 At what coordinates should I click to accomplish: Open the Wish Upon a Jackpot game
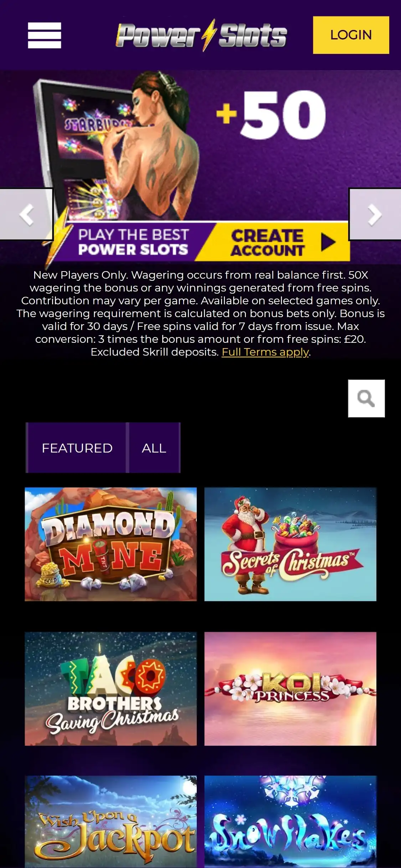pos(110,822)
